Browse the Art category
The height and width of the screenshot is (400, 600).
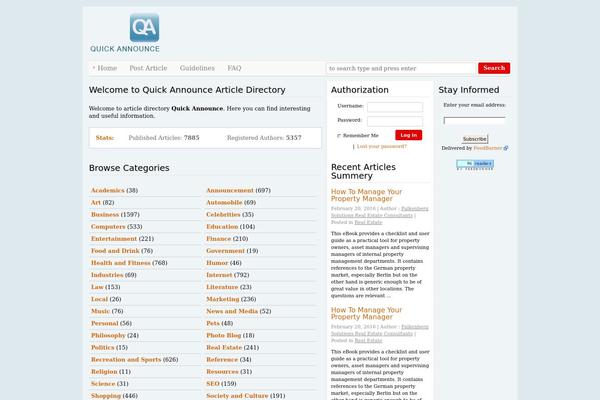coord(96,202)
